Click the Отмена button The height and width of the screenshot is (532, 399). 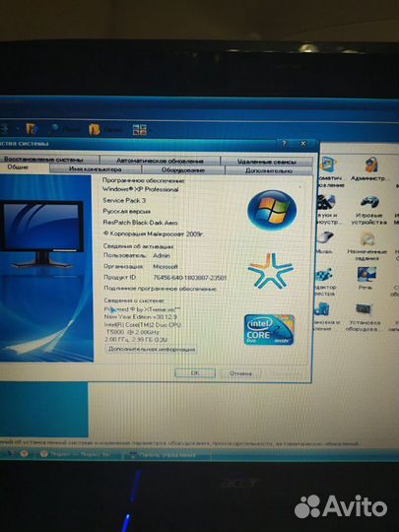click(240, 373)
